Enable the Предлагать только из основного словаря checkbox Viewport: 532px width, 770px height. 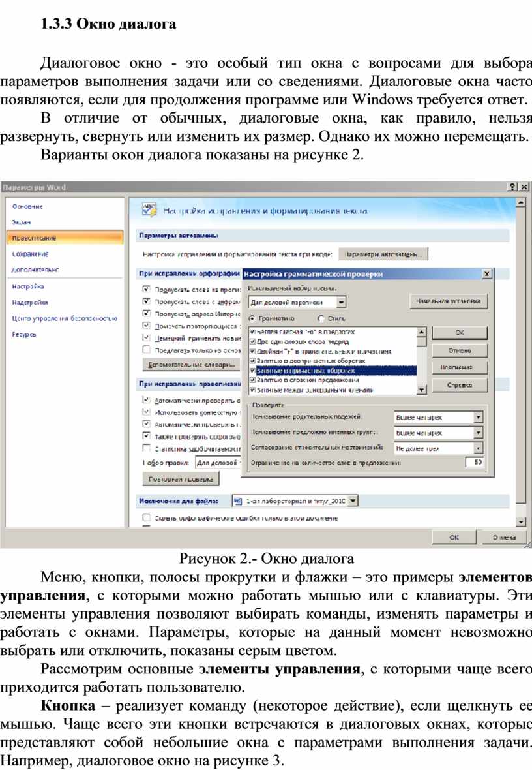click(x=146, y=350)
